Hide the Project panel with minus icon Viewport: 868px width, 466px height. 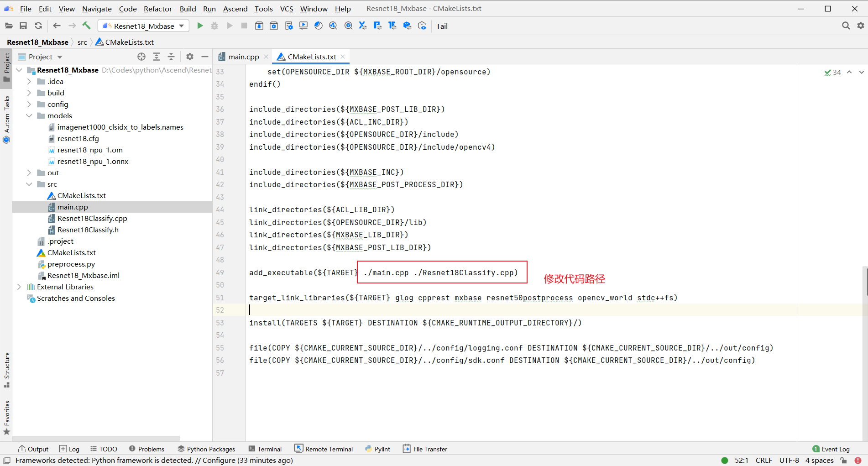(x=205, y=57)
